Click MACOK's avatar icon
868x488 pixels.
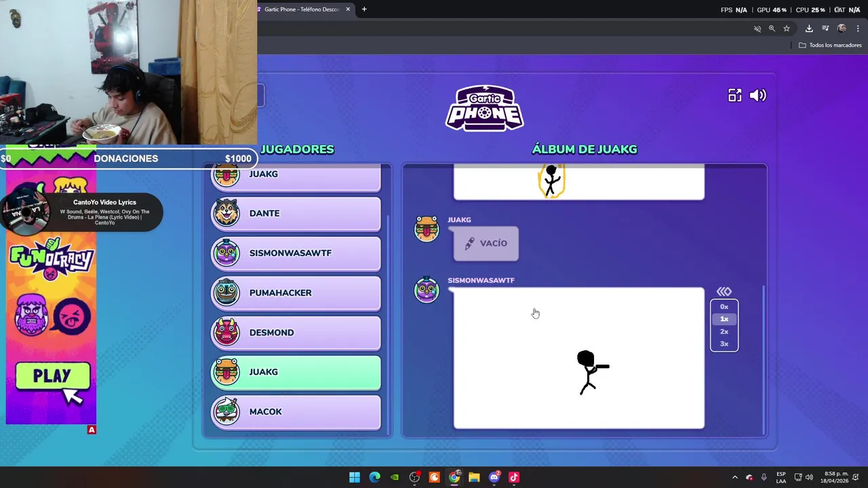(x=226, y=411)
